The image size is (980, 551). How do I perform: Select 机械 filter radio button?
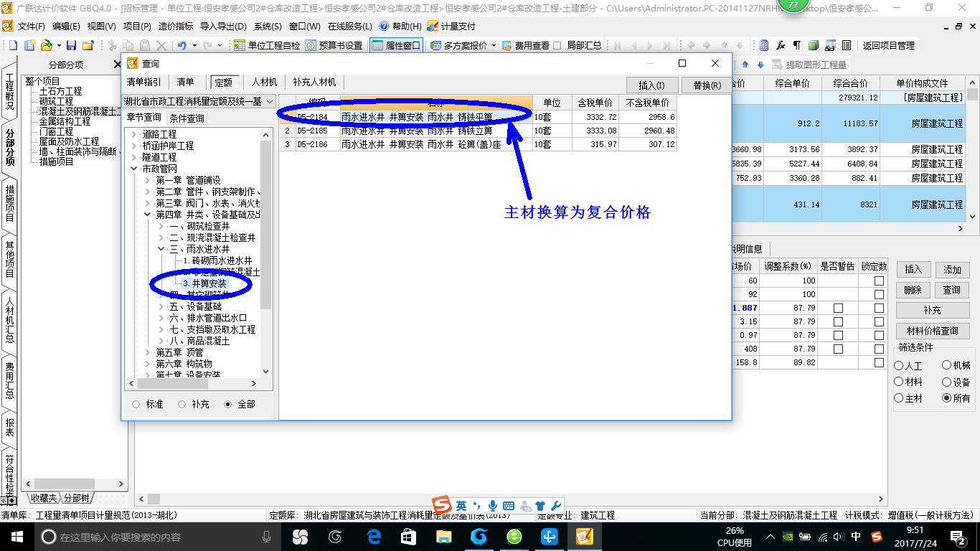[x=947, y=366]
